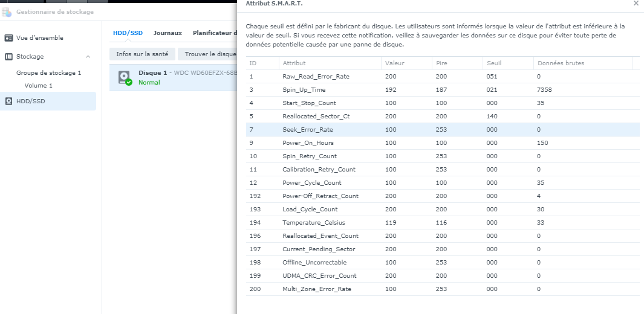Screen dimensions: 644x314
Task: Select Current_Pending_Sector attribute
Action: 319,249
